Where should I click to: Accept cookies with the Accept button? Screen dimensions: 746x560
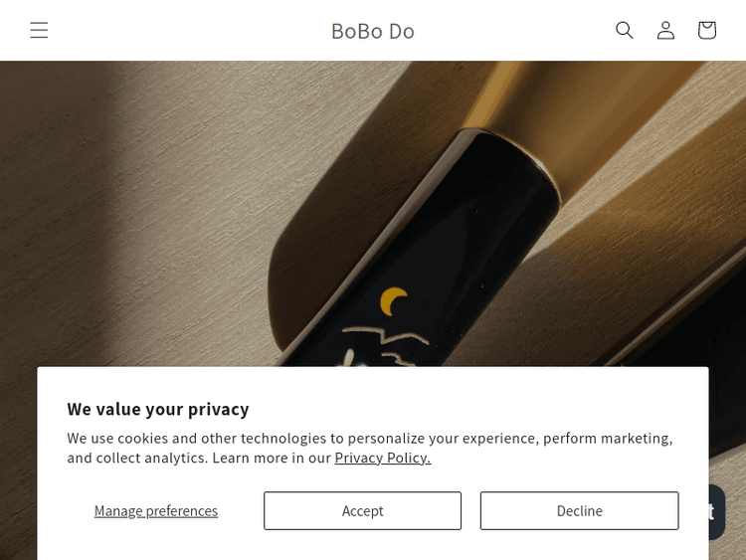[x=362, y=510]
